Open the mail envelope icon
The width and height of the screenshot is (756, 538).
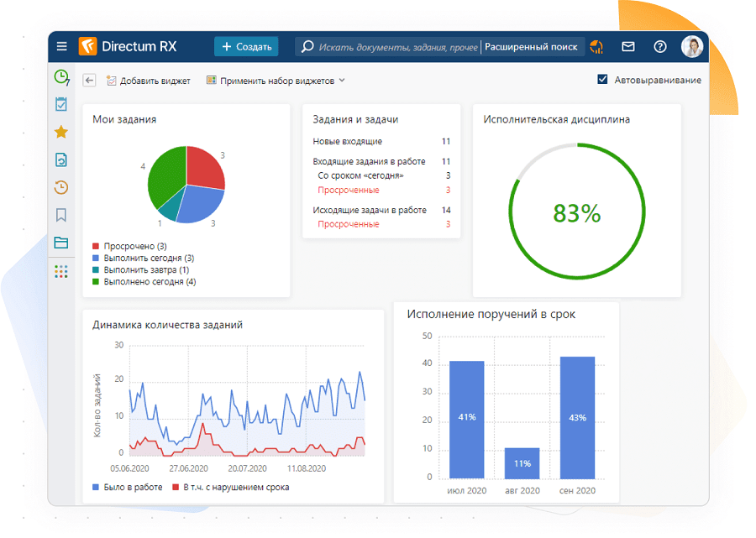pyautogui.click(x=628, y=47)
